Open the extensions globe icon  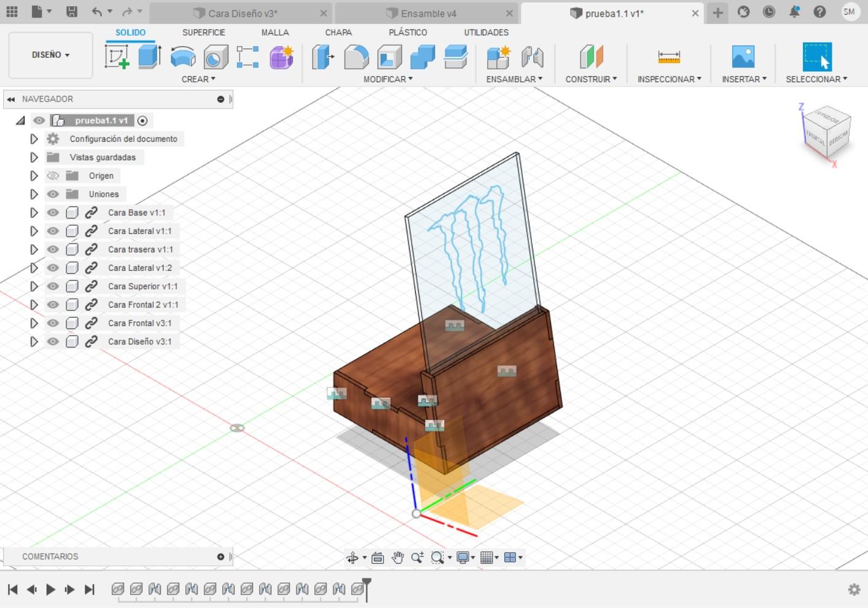(x=743, y=12)
